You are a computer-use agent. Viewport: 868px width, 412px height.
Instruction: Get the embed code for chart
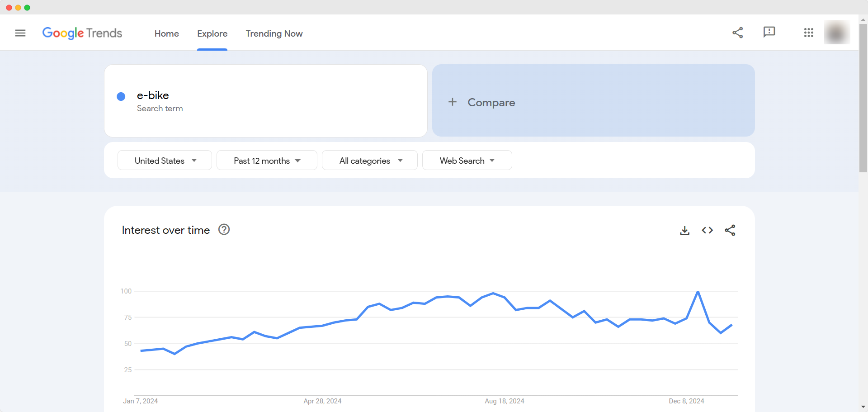click(x=708, y=231)
